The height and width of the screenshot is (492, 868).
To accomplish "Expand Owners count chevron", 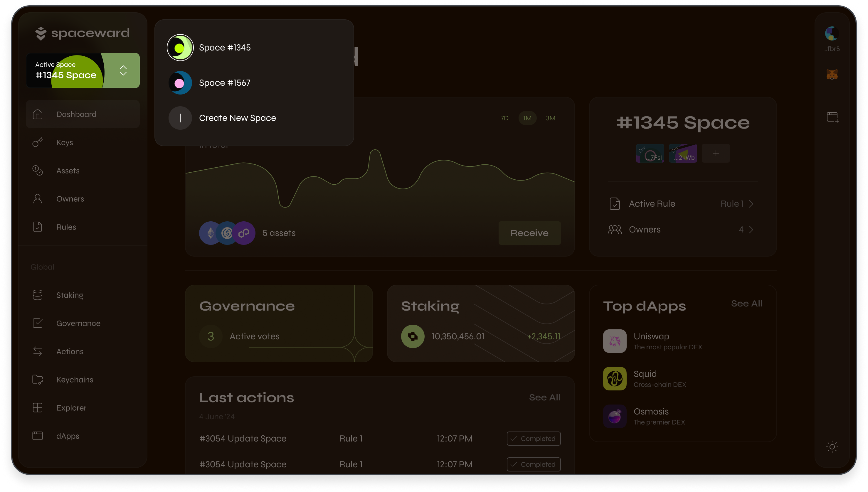I will [x=752, y=229].
